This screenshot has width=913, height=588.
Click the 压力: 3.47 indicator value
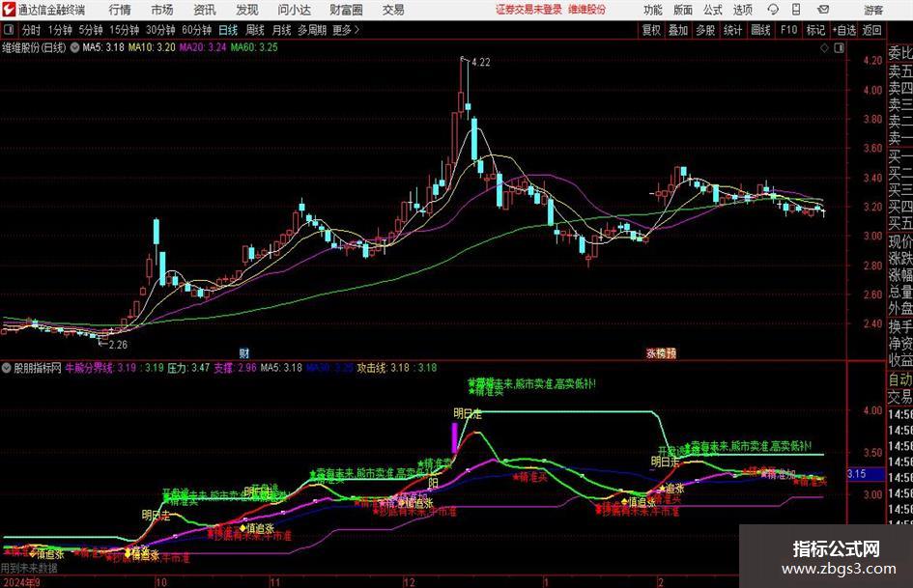[188, 368]
